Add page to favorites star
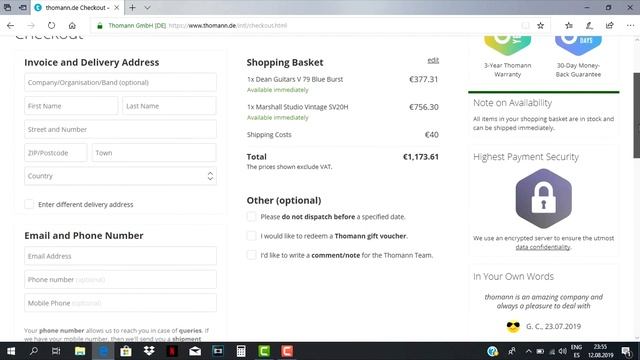Screen dimensions: 640x360 point(540,25)
